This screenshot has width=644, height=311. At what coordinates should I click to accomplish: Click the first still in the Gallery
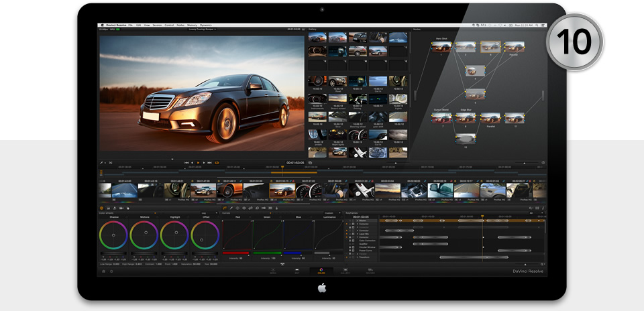coord(317,38)
